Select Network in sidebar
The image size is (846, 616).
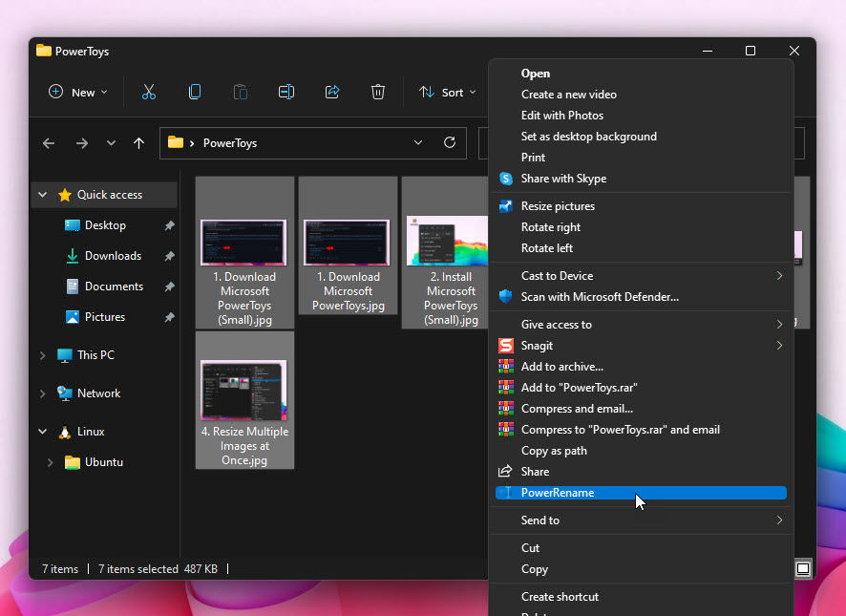point(98,393)
